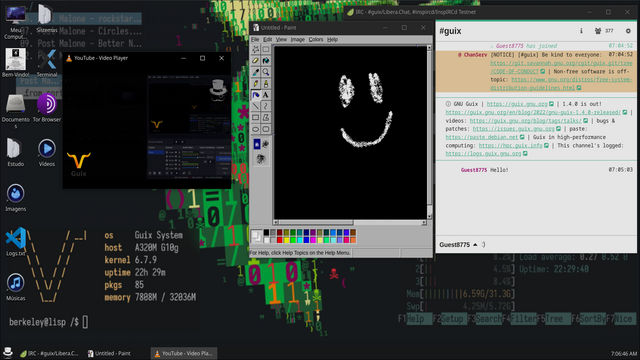Screen dimensions: 640x360
Task: Open the Logs.txt desktop icon
Action: pyautogui.click(x=16, y=242)
